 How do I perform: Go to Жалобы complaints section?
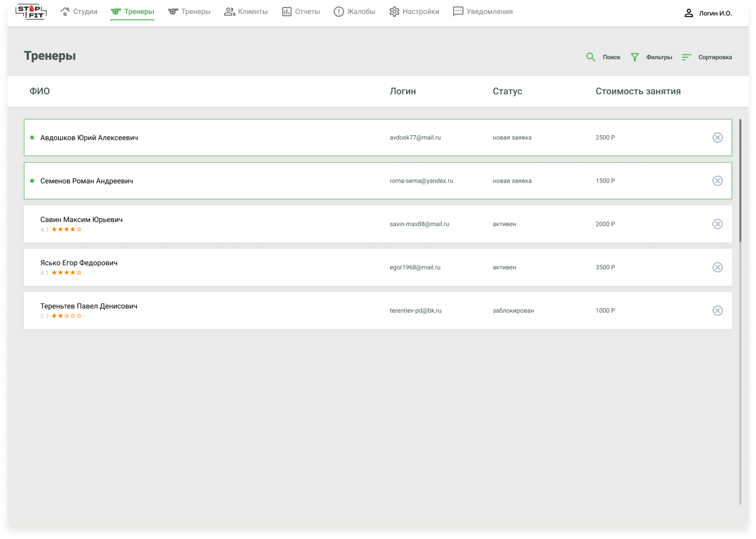[354, 12]
